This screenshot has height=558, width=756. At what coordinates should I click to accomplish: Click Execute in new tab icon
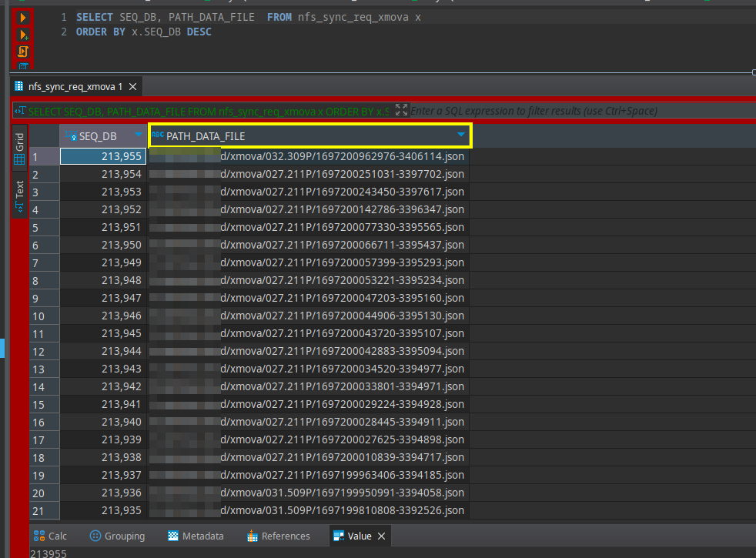pyautogui.click(x=24, y=35)
